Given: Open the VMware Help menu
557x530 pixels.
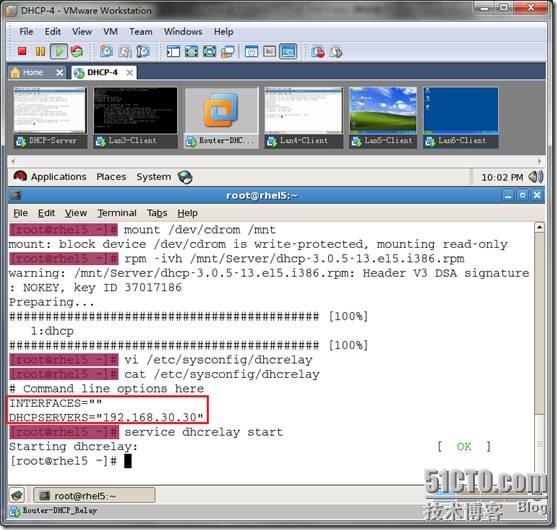Looking at the screenshot, I should pos(223,32).
